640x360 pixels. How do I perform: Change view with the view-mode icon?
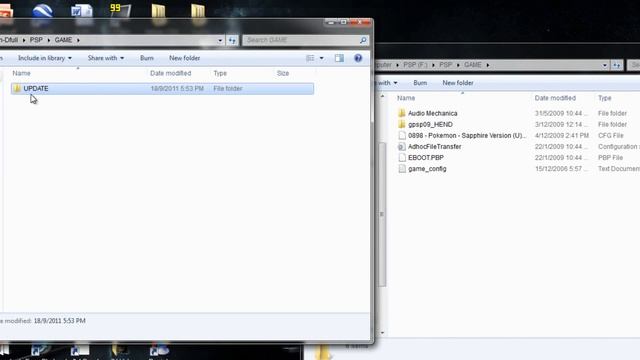310,58
